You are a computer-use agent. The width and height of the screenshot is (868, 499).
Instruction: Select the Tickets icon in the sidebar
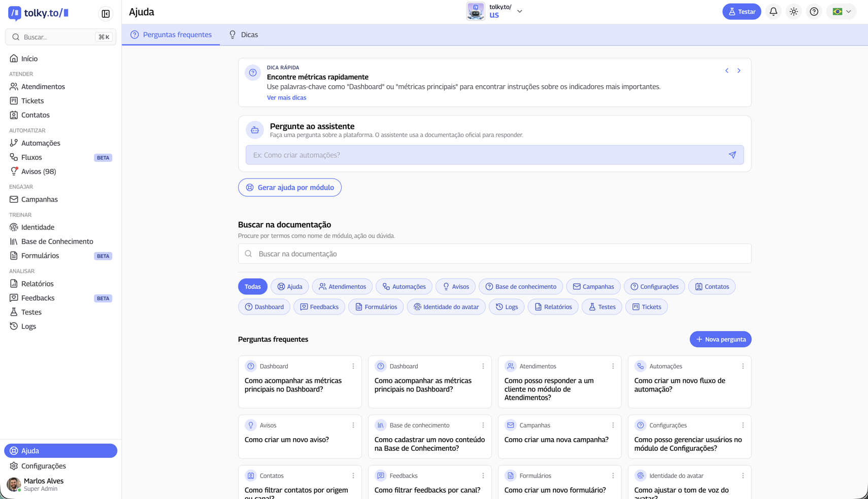pos(14,100)
